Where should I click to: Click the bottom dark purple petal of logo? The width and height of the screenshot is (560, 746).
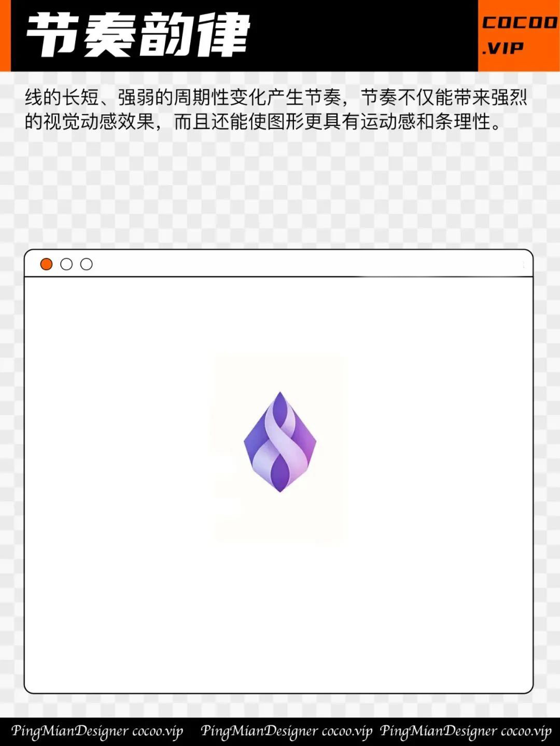[x=280, y=473]
